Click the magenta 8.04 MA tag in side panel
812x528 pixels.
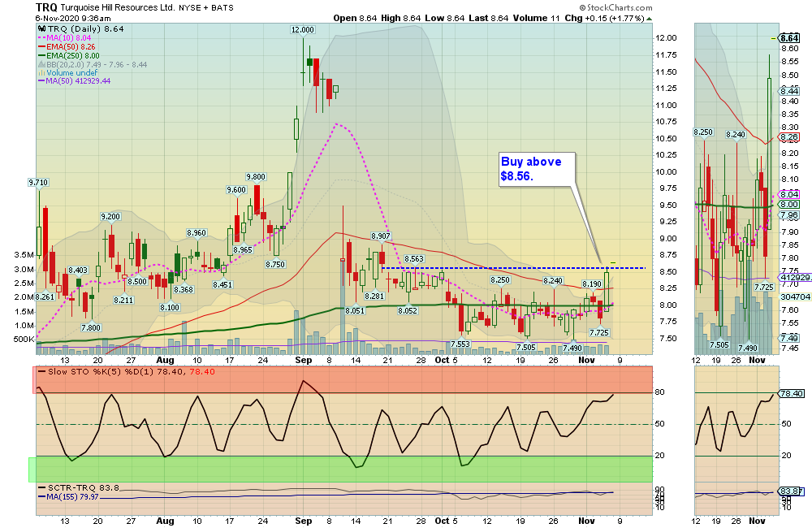[x=790, y=194]
